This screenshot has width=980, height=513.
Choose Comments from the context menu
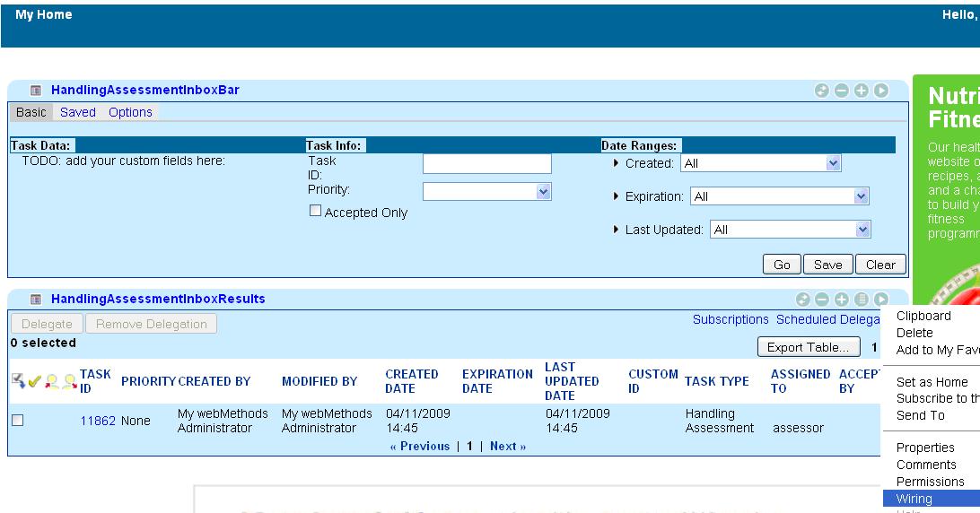pos(926,465)
